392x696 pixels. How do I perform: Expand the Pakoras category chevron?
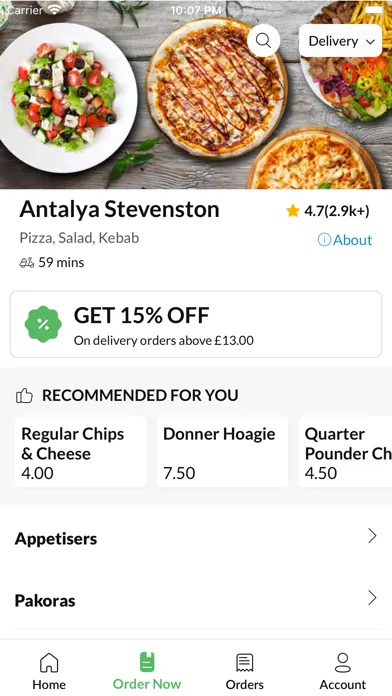[x=372, y=598]
